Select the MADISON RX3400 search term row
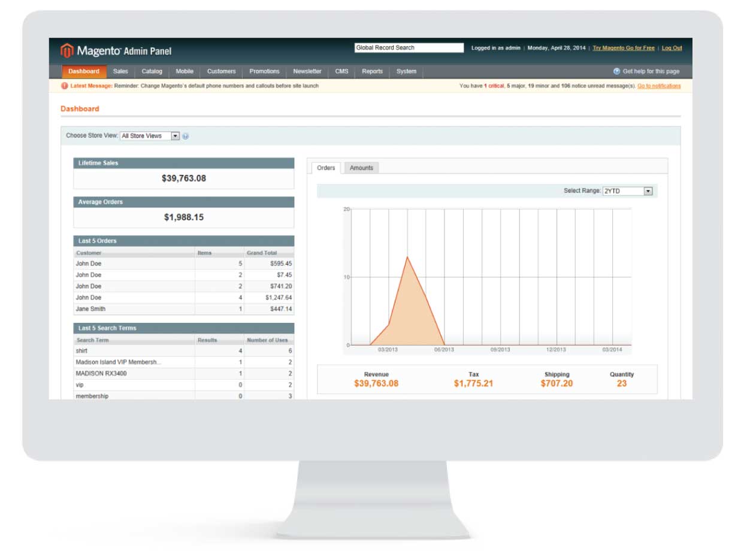The image size is (741, 560). 184,374
